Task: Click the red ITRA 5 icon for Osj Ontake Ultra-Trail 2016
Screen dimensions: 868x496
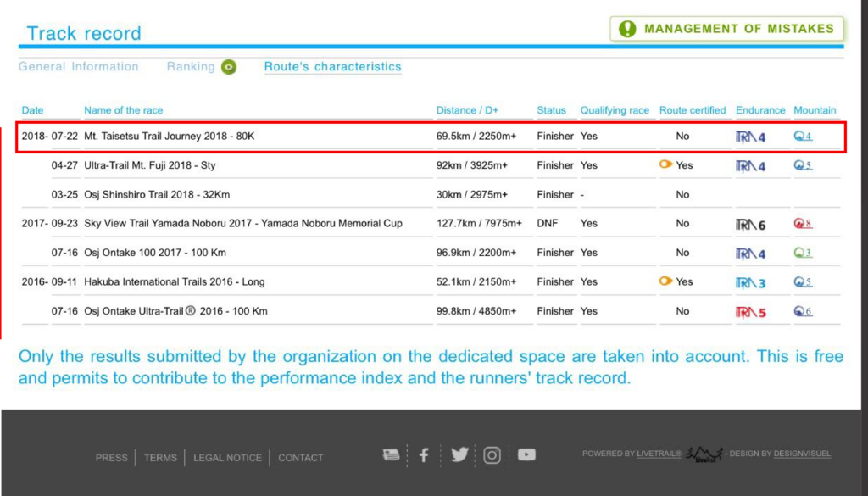Action: 751,312
